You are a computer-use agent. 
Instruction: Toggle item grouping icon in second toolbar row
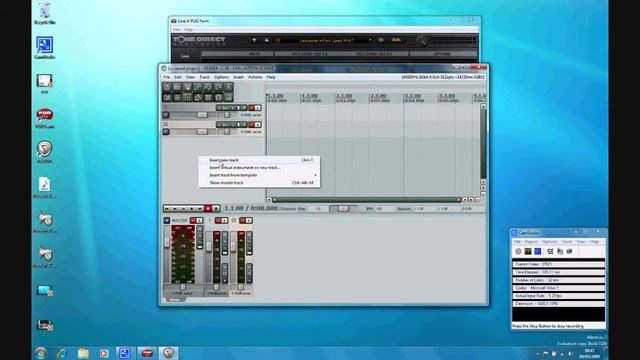pyautogui.click(x=177, y=97)
